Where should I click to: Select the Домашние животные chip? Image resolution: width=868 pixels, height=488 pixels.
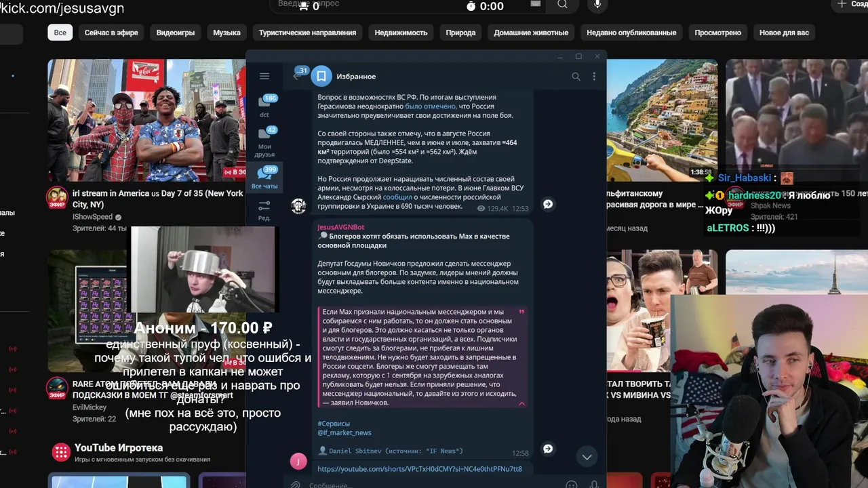tap(531, 33)
